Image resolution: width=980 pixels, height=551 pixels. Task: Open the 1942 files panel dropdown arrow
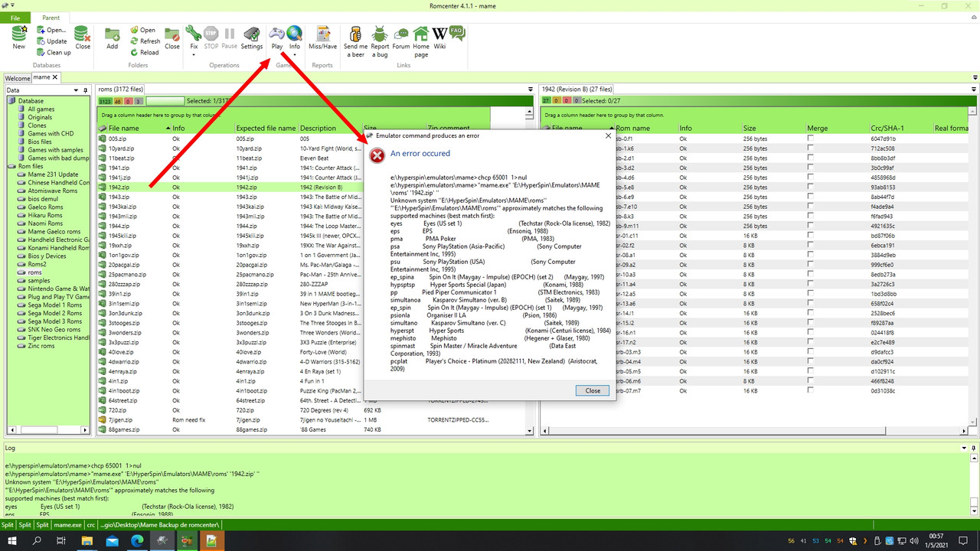point(973,90)
